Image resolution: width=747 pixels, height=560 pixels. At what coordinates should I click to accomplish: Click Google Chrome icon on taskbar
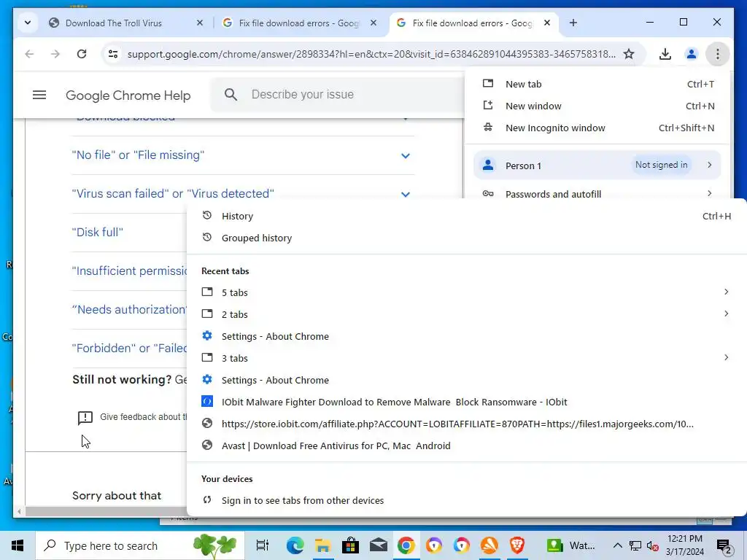pyautogui.click(x=406, y=545)
